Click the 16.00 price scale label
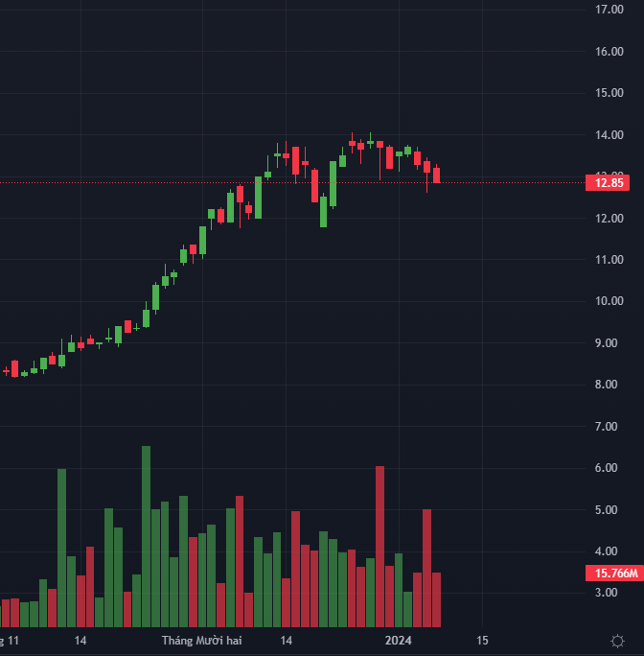The image size is (644, 656). click(609, 52)
